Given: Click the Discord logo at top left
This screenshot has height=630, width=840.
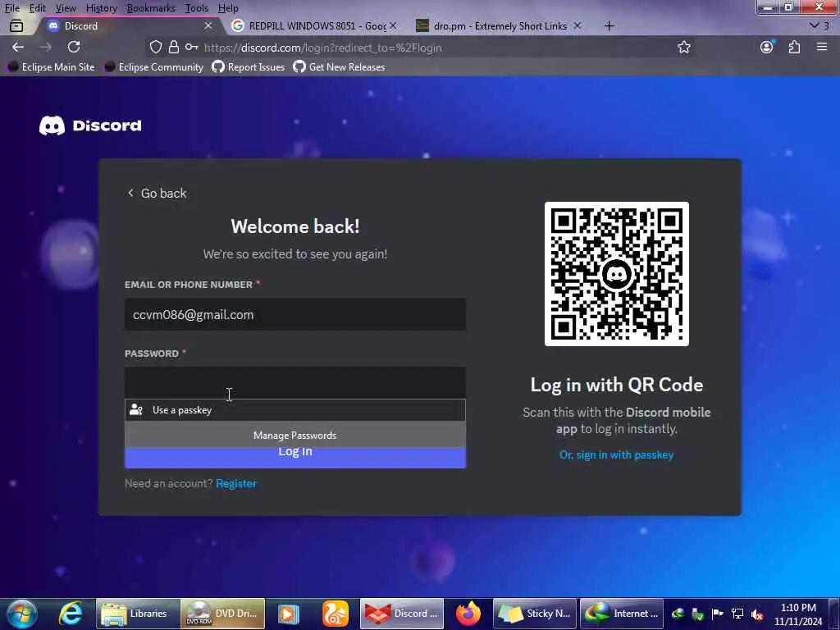Looking at the screenshot, I should click(90, 126).
